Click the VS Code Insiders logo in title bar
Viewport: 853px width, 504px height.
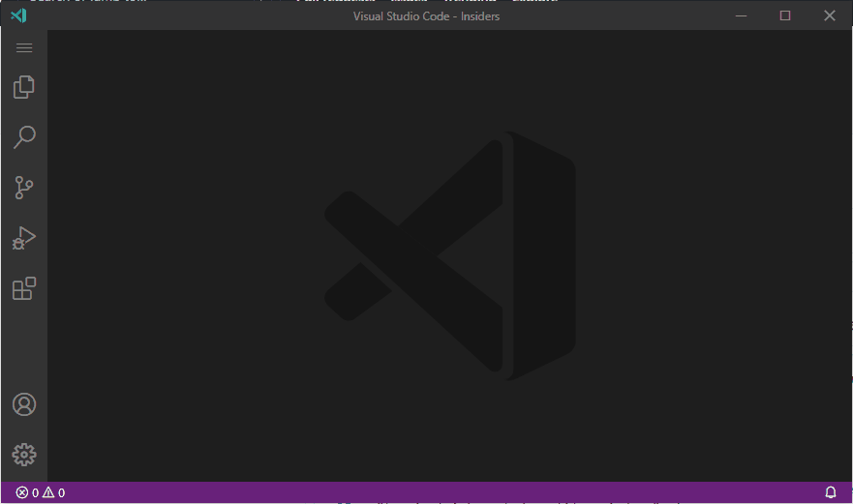click(x=18, y=15)
